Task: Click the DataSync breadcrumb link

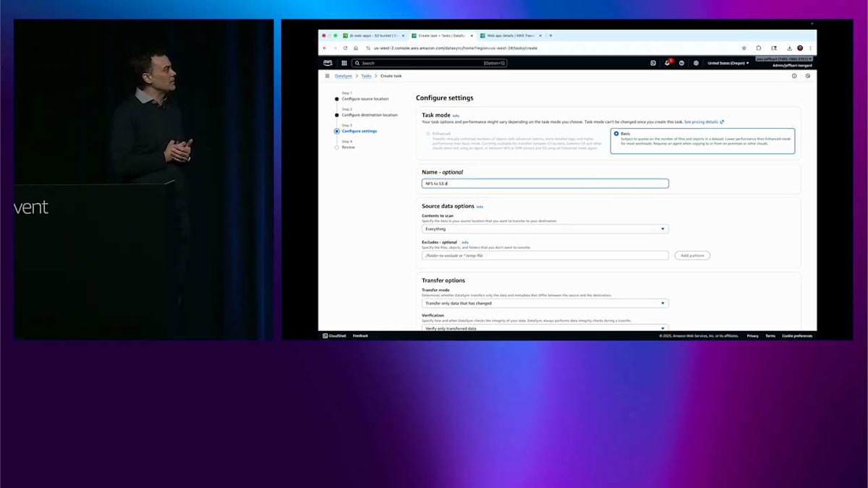Action: [x=343, y=76]
